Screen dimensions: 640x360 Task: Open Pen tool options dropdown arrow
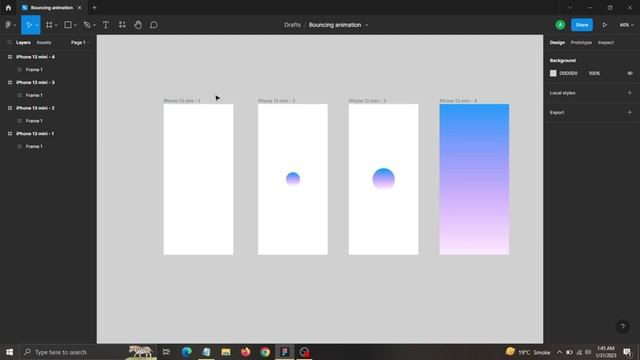[x=94, y=25]
